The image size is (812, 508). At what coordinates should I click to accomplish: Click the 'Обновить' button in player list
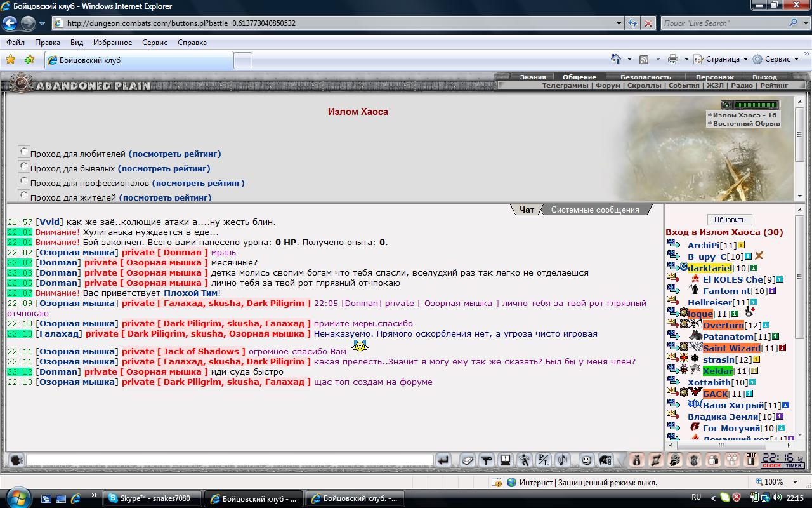pos(730,219)
